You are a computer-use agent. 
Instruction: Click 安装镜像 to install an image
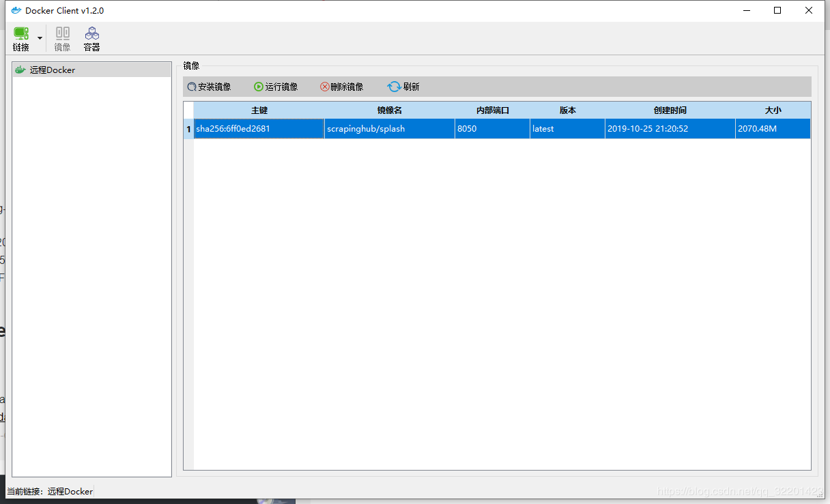click(210, 87)
